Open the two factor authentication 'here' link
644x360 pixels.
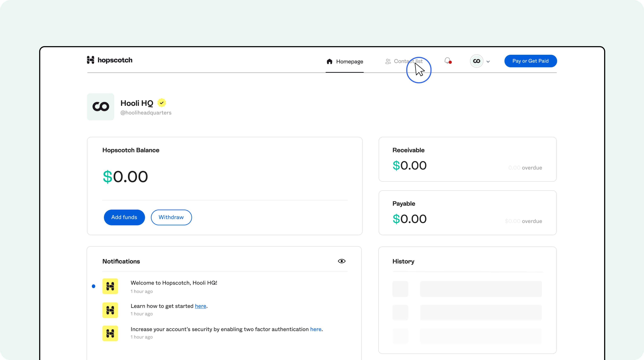click(x=316, y=329)
